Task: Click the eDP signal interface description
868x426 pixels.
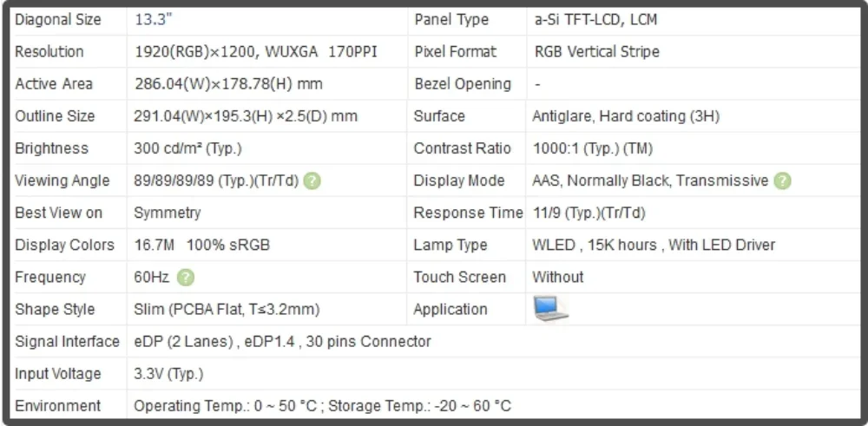Action: click(282, 342)
